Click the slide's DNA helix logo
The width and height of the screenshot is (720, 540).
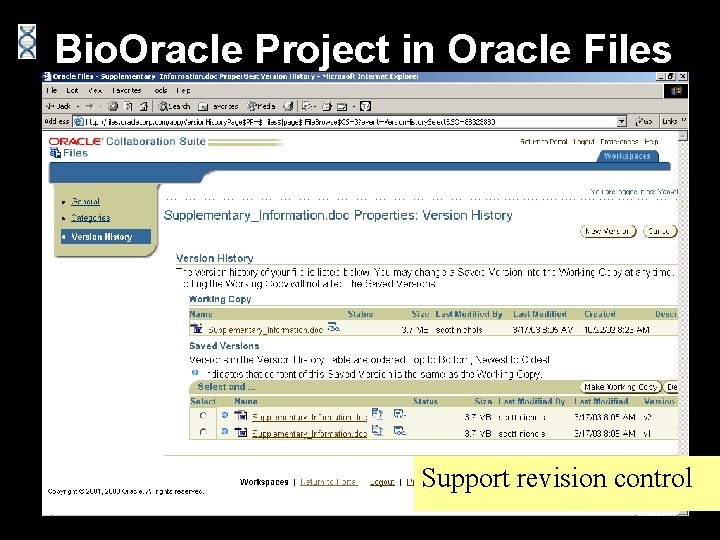tap(27, 42)
